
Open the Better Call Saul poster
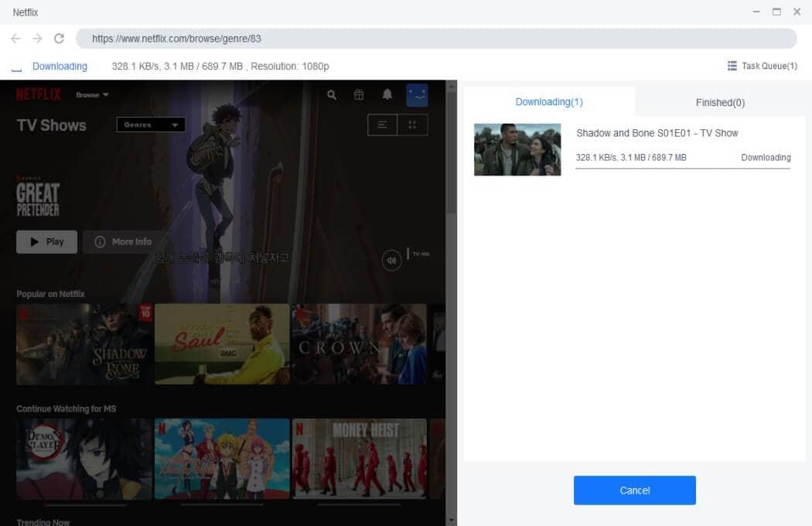pos(222,345)
